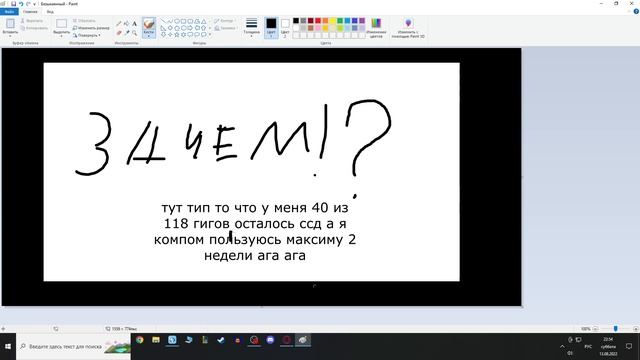This screenshot has height=360, width=640.
Task: Click the Paste clipboard icon
Action: coord(10,23)
